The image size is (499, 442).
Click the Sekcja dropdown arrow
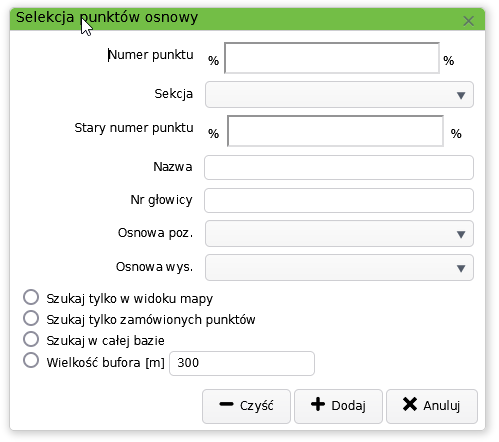click(x=461, y=96)
